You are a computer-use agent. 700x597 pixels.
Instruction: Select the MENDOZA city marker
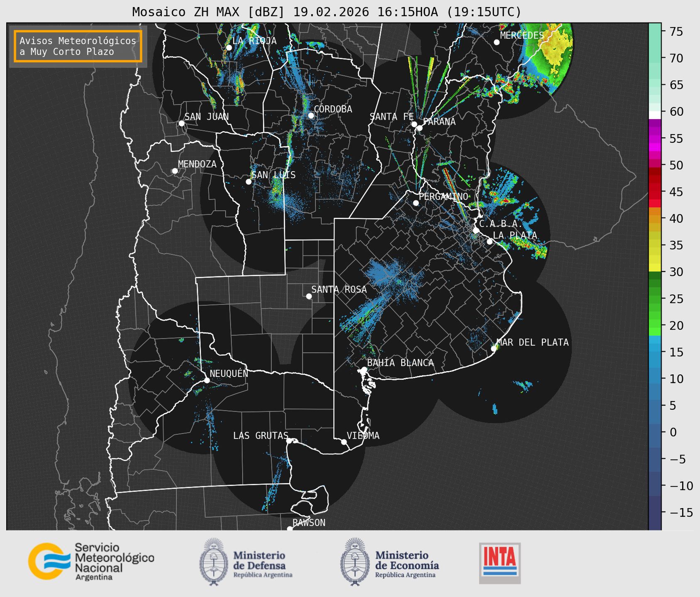(x=175, y=171)
